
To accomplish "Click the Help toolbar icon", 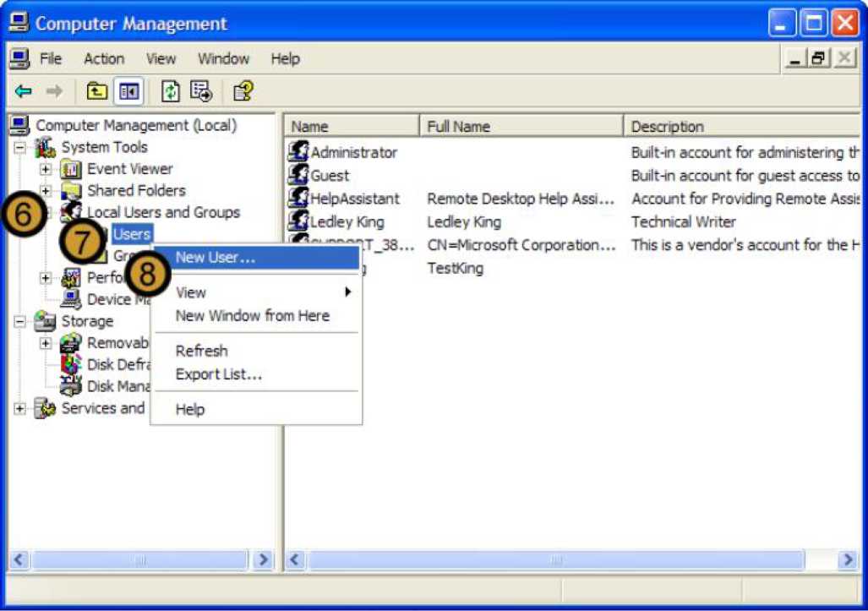I will tap(243, 91).
